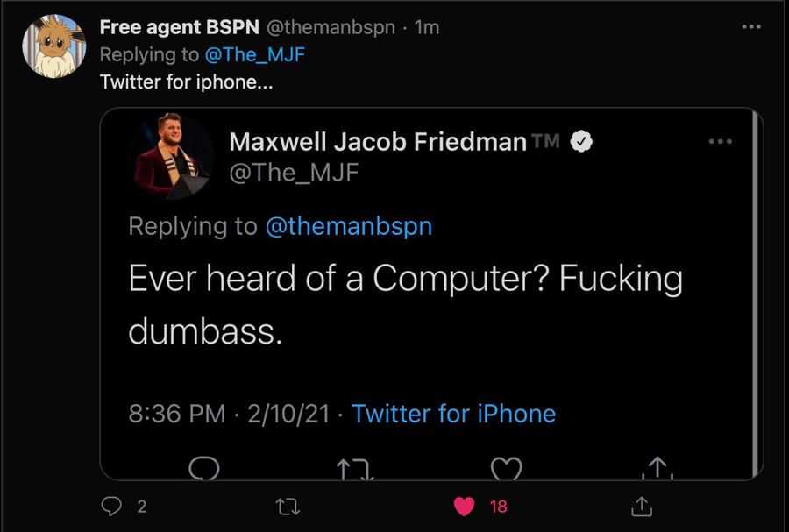Open more options for the outer tweet
The image size is (789, 532).
(x=751, y=27)
